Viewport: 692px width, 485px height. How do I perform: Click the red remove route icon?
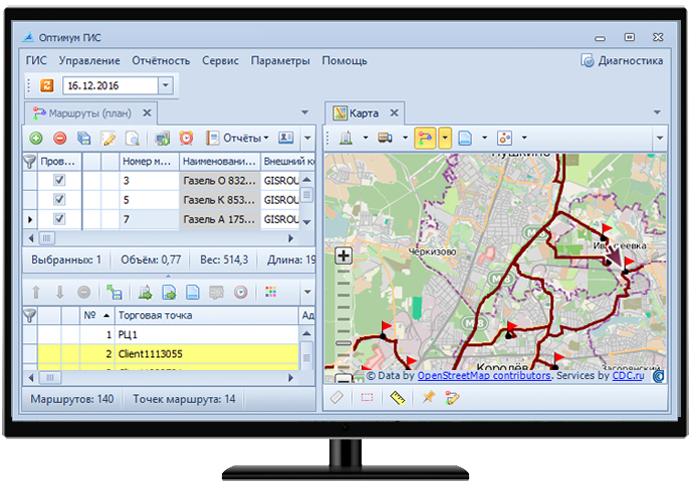pyautogui.click(x=60, y=138)
